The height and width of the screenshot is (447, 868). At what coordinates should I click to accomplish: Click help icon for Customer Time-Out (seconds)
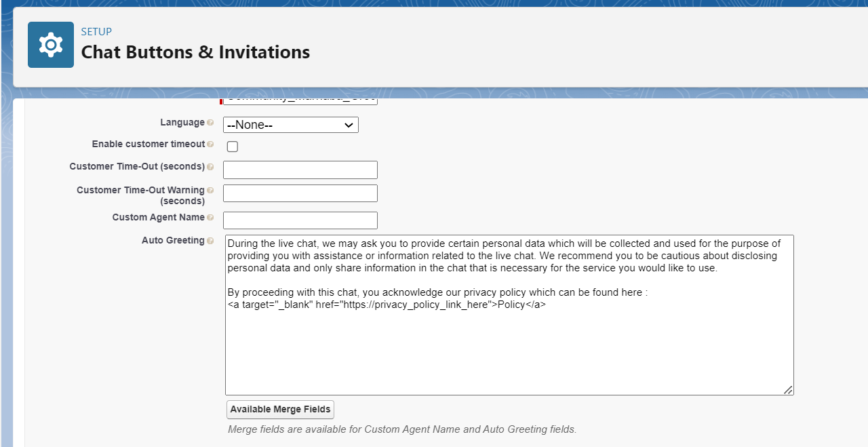210,167
